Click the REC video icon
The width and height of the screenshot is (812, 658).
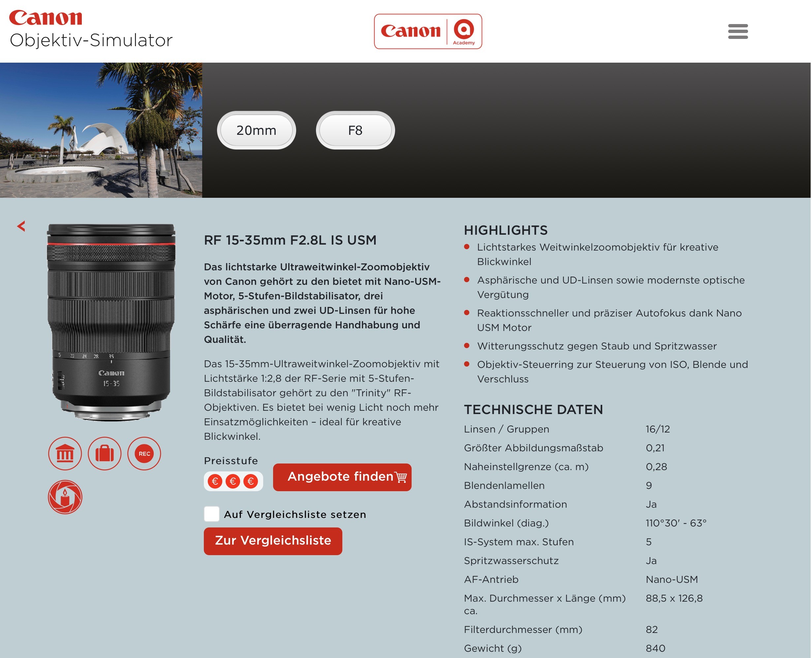[144, 453]
